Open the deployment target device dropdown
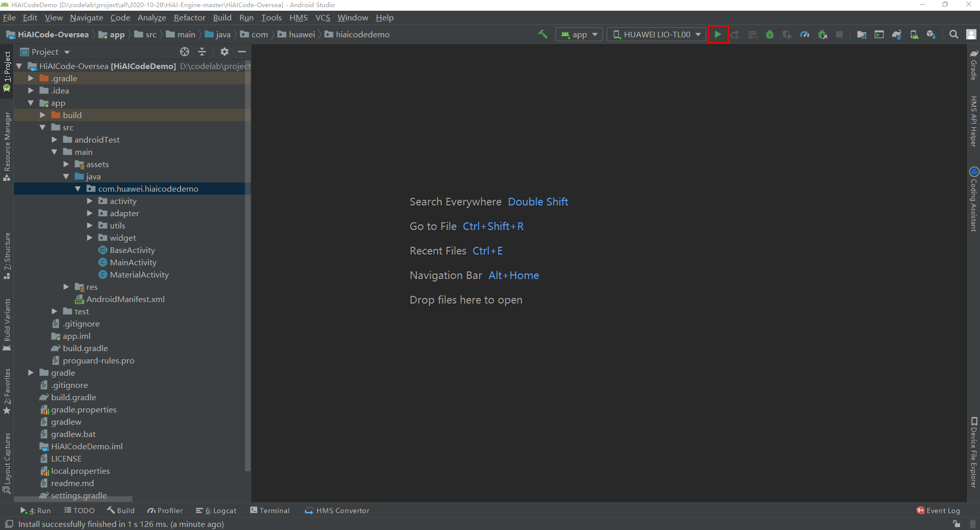This screenshot has height=530, width=980. tap(656, 34)
